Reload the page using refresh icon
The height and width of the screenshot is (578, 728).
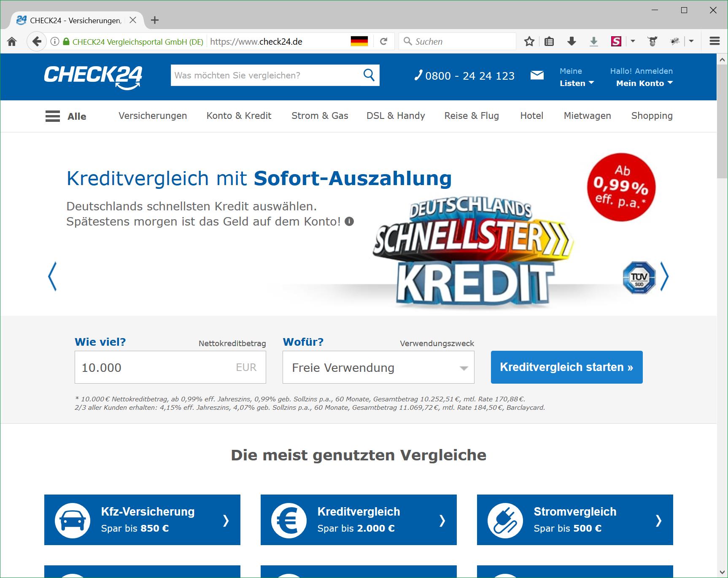tap(383, 41)
